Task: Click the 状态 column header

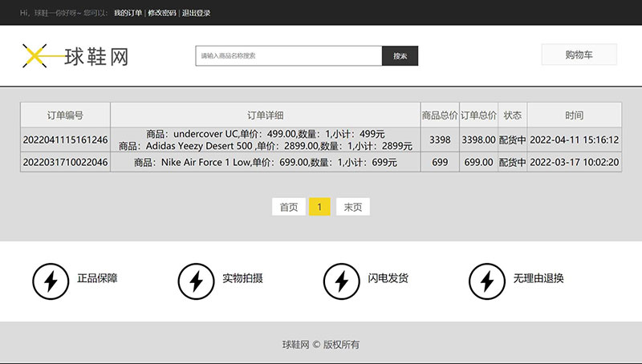Action: [512, 115]
